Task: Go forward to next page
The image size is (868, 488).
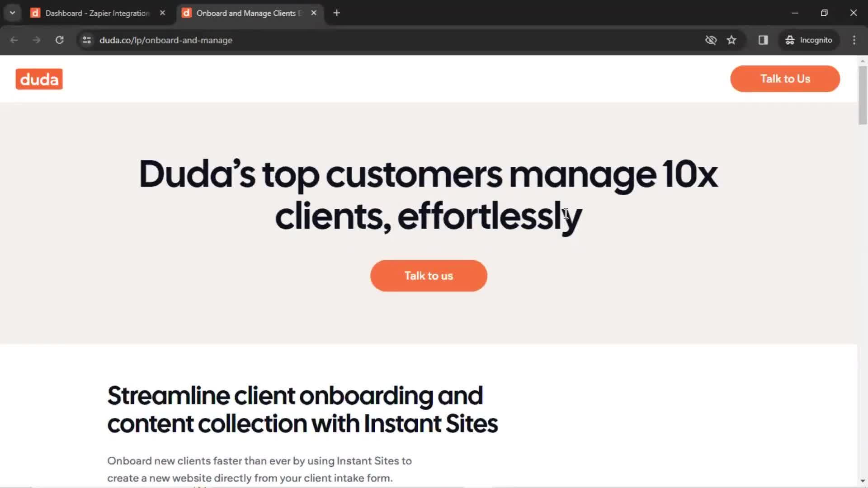Action: tap(37, 40)
